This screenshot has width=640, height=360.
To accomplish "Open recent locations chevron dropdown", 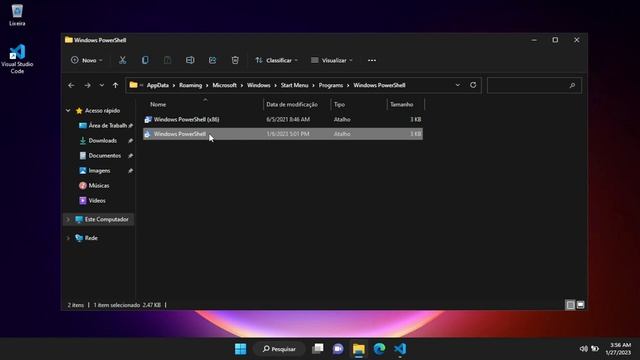I will (102, 85).
